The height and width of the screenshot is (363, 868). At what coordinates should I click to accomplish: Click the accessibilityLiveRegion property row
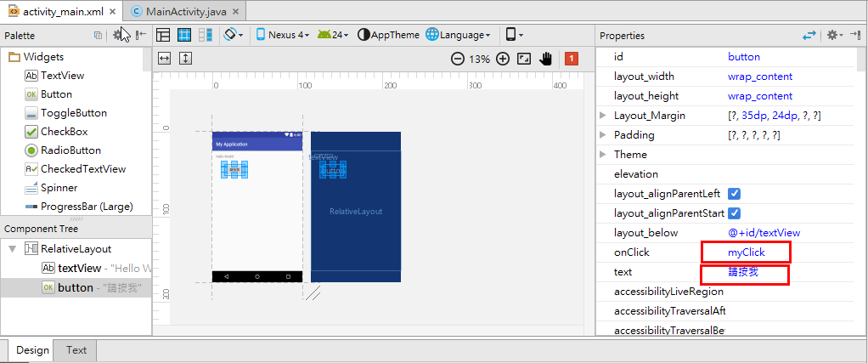pyautogui.click(x=724, y=292)
